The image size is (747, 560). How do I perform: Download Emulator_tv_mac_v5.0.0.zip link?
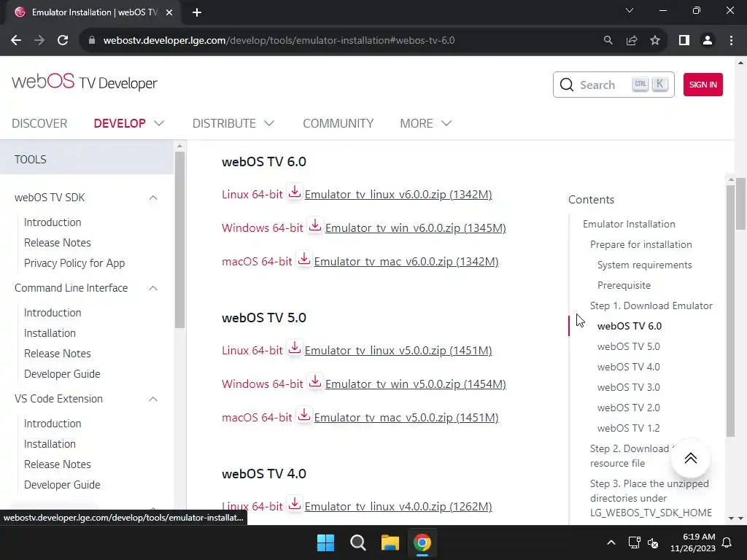(x=406, y=418)
